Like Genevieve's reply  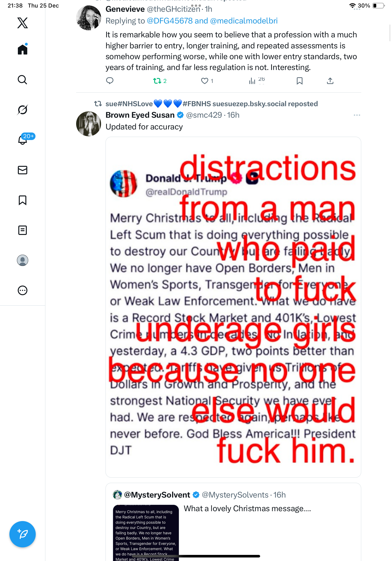204,81
